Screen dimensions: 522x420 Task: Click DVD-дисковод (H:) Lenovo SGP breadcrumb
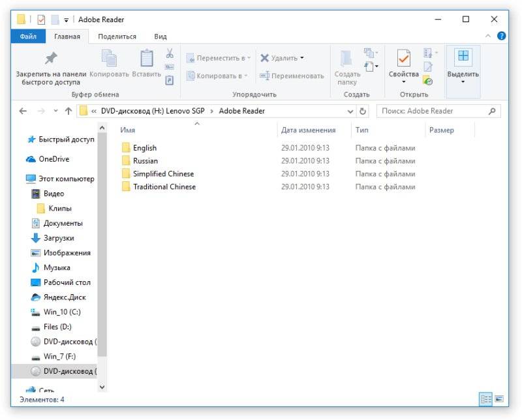tap(153, 111)
